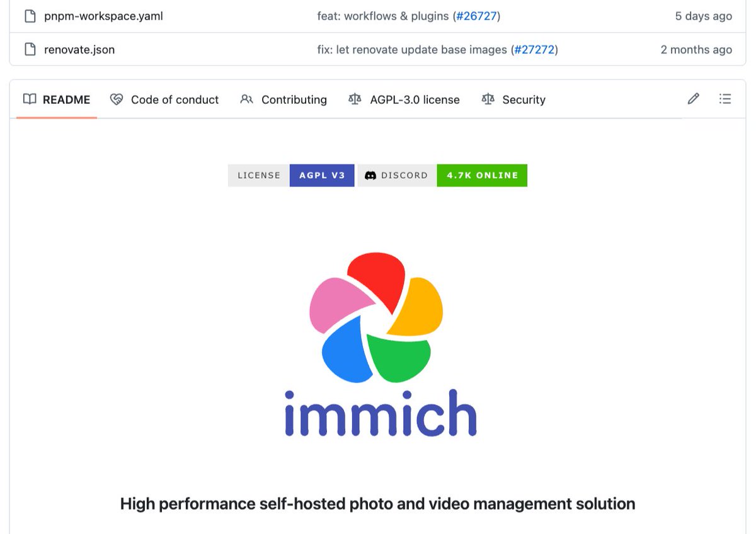756x534 pixels.
Task: Click file icon beside pnpm-workspace.yaml
Action: [29, 16]
